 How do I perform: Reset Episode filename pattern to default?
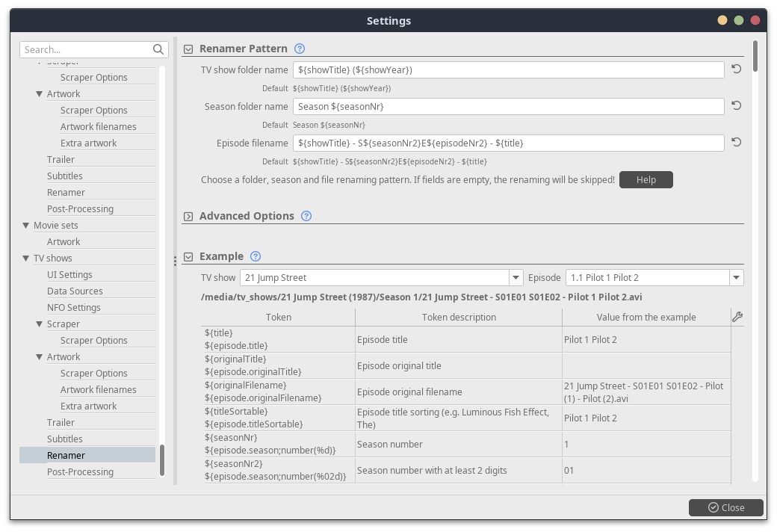[736, 143]
